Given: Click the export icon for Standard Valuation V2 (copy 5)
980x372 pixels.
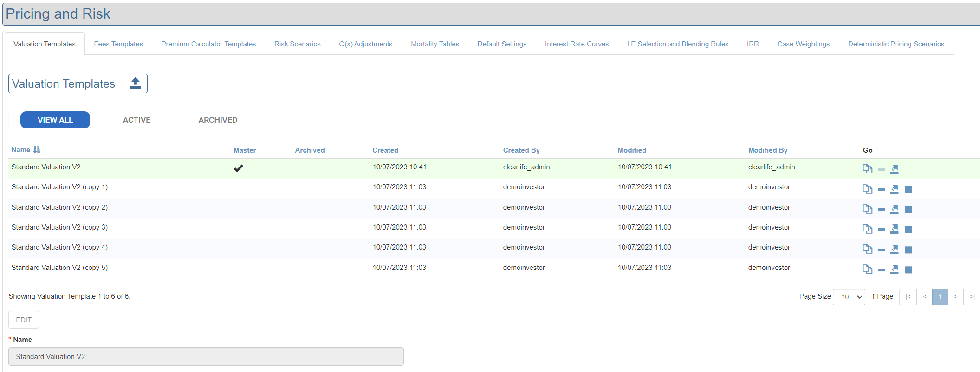Looking at the screenshot, I should point(894,269).
